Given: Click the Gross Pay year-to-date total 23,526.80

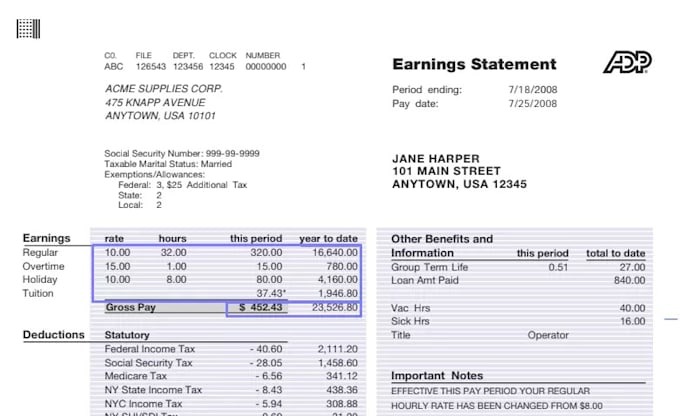Looking at the screenshot, I should point(334,308).
